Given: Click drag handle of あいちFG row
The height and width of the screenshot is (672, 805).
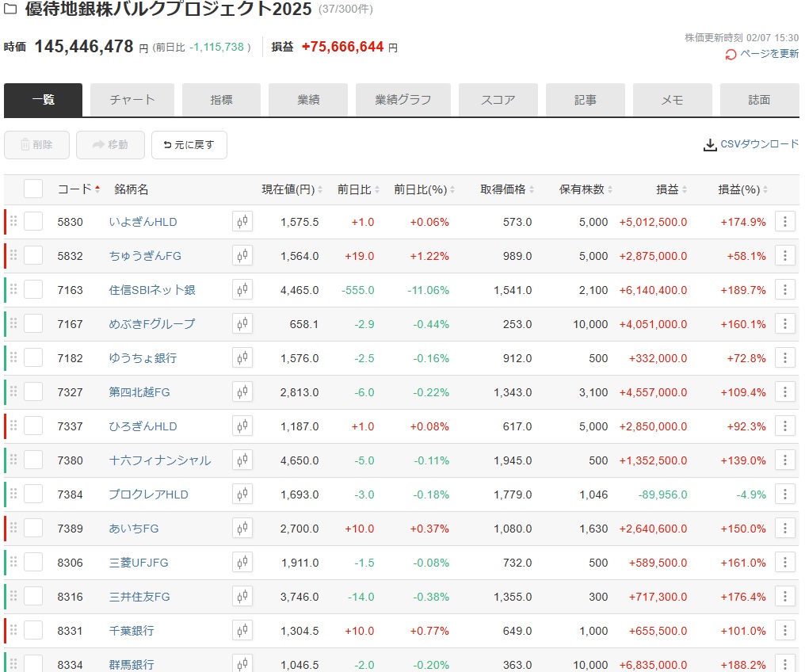Looking at the screenshot, I should click(x=13, y=528).
